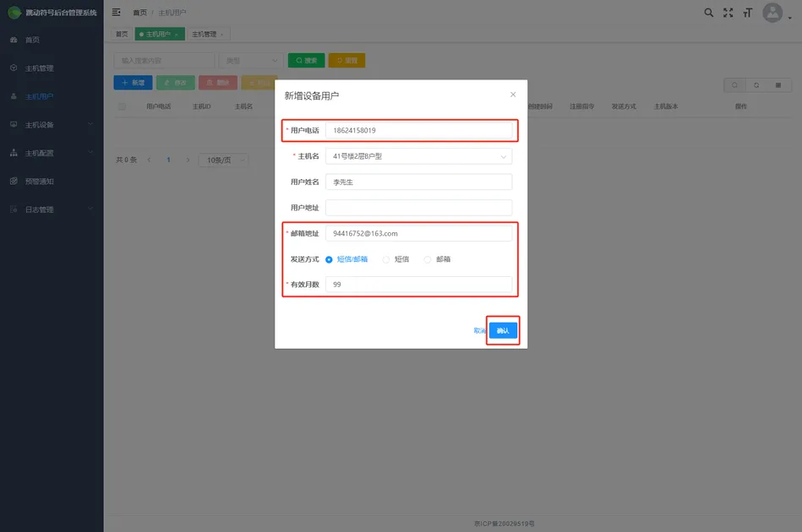Go to the previous page arrow in pagination
Image resolution: width=802 pixels, height=532 pixels.
(149, 160)
